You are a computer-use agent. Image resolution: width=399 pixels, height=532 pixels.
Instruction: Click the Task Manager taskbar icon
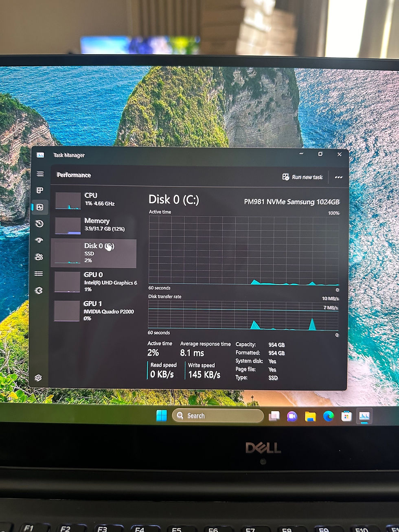pyautogui.click(x=364, y=416)
